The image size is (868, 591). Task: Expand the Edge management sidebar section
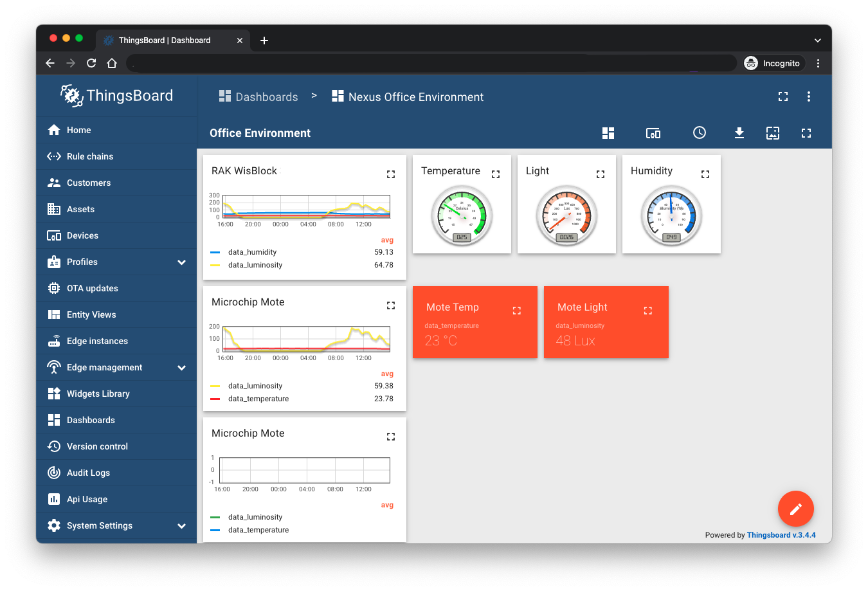click(x=181, y=368)
